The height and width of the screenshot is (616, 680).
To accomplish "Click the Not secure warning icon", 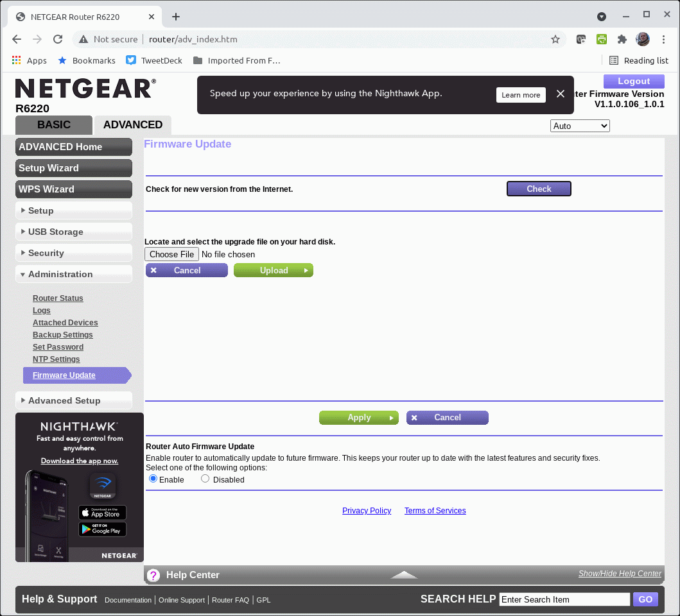I will tap(83, 39).
